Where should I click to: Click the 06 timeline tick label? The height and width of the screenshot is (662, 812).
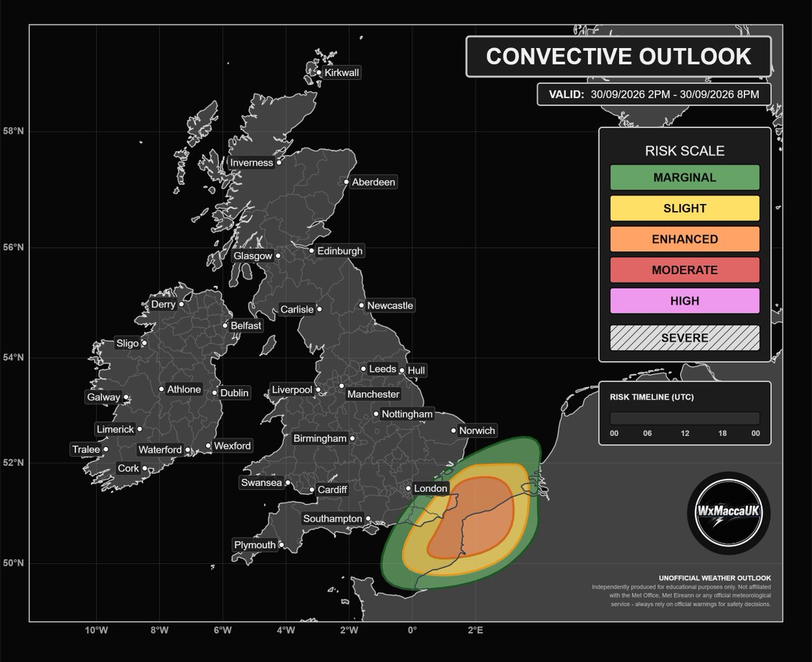click(647, 433)
